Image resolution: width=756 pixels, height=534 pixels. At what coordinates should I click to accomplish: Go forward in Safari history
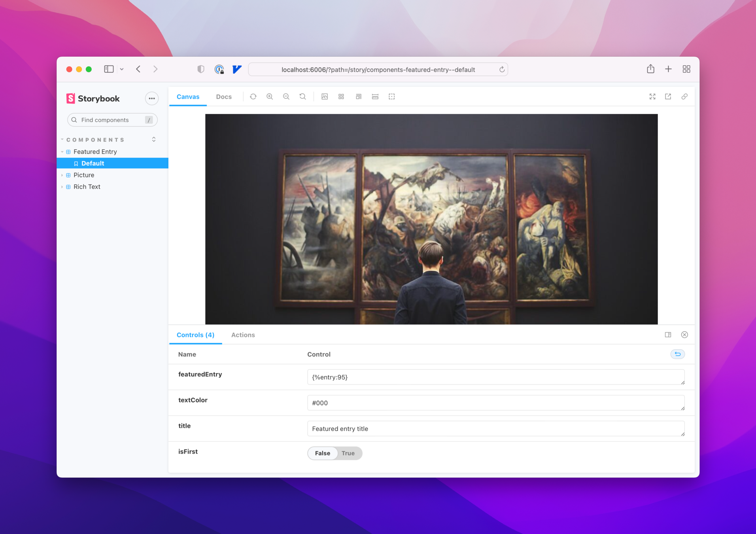[x=155, y=69]
